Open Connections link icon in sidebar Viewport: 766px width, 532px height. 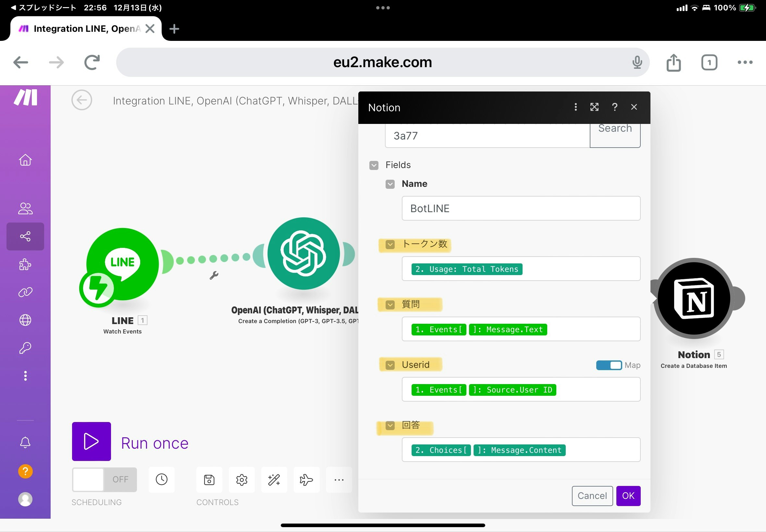click(25, 292)
